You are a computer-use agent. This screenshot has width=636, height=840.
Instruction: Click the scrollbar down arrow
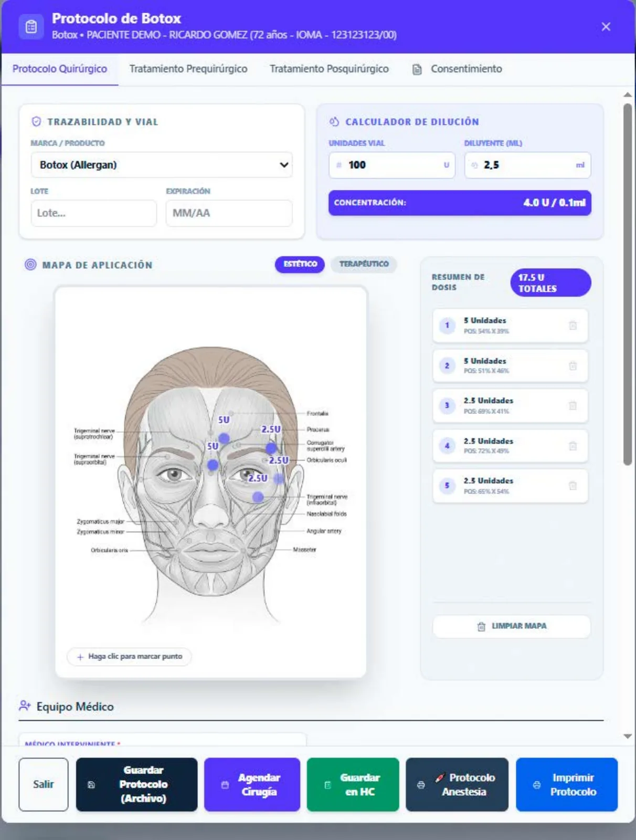(628, 736)
